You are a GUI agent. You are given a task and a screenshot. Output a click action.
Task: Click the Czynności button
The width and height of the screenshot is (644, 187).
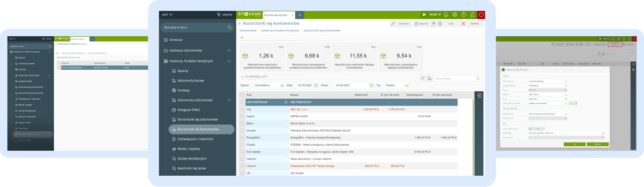pyautogui.click(x=401, y=23)
